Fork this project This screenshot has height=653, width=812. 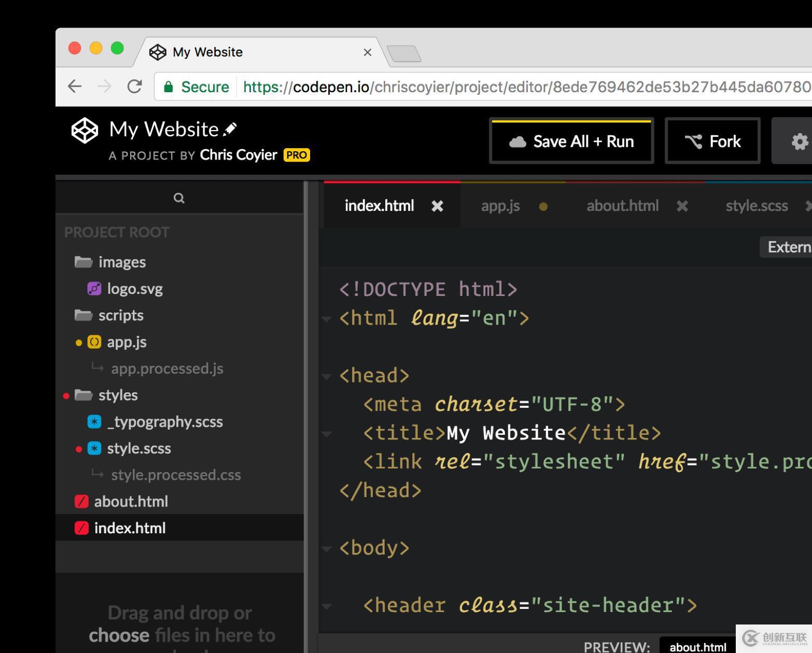click(x=712, y=141)
